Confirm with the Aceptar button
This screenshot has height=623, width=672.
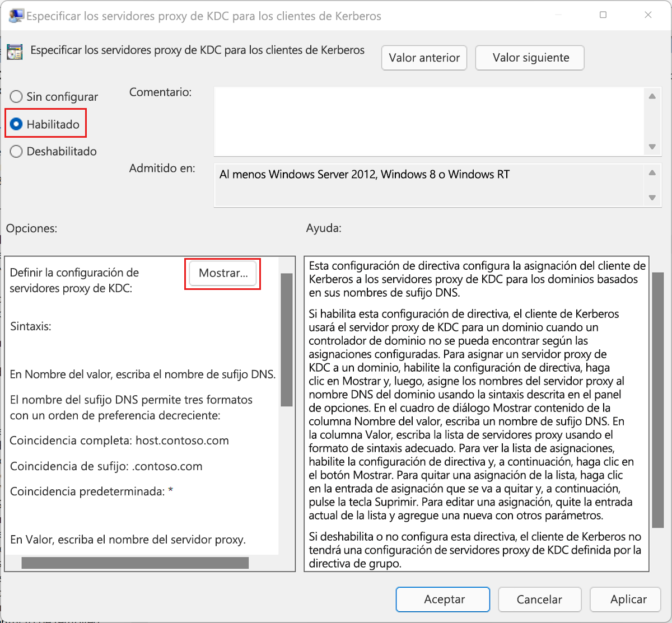(x=443, y=599)
